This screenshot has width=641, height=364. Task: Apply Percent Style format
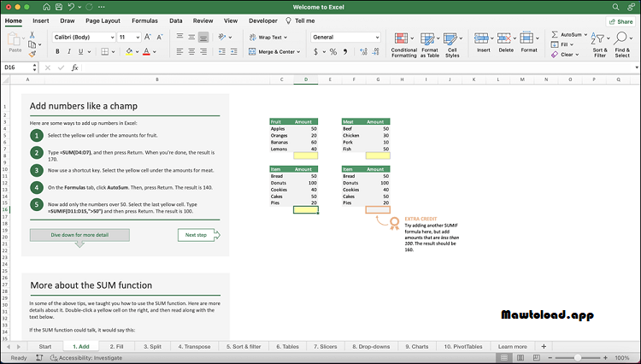[x=333, y=52]
